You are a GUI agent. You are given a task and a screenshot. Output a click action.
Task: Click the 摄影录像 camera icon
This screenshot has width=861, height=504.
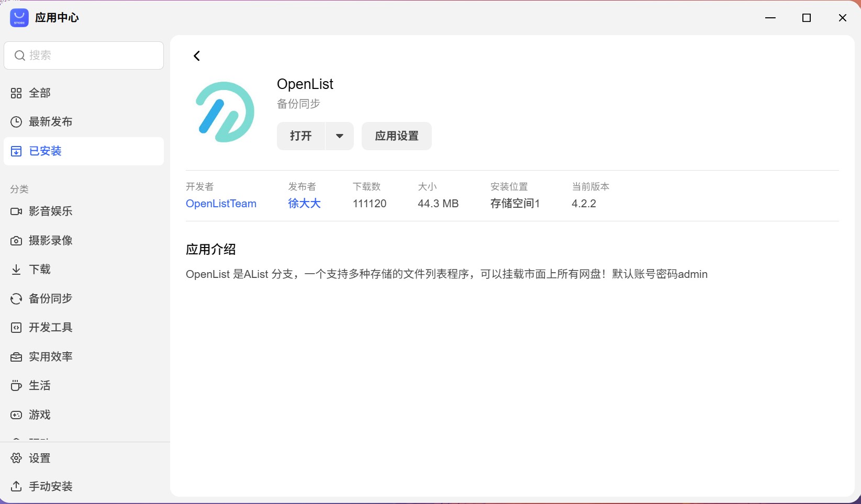(16, 241)
